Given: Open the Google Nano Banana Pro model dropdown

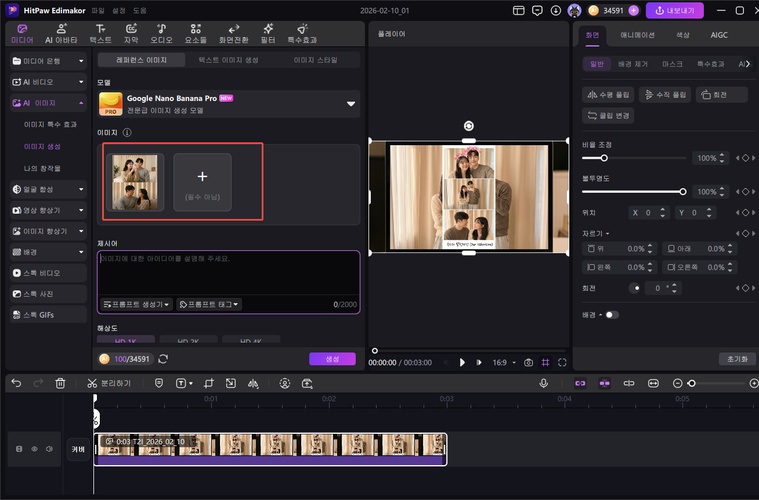Looking at the screenshot, I should 351,103.
